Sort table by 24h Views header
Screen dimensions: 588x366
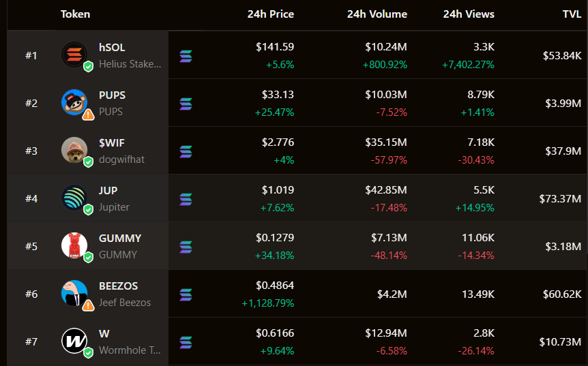tap(469, 14)
